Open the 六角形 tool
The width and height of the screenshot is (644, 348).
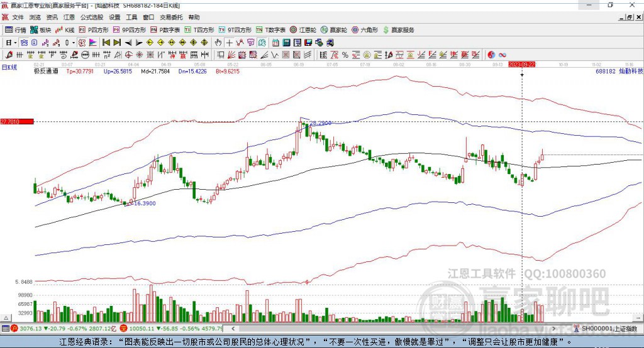tap(365, 30)
